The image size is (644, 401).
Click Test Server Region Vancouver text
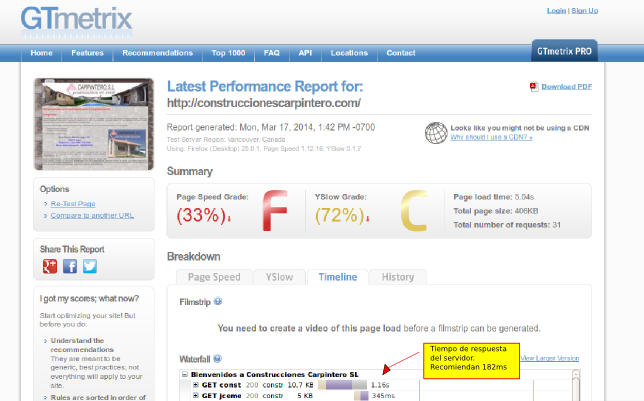[x=225, y=140]
